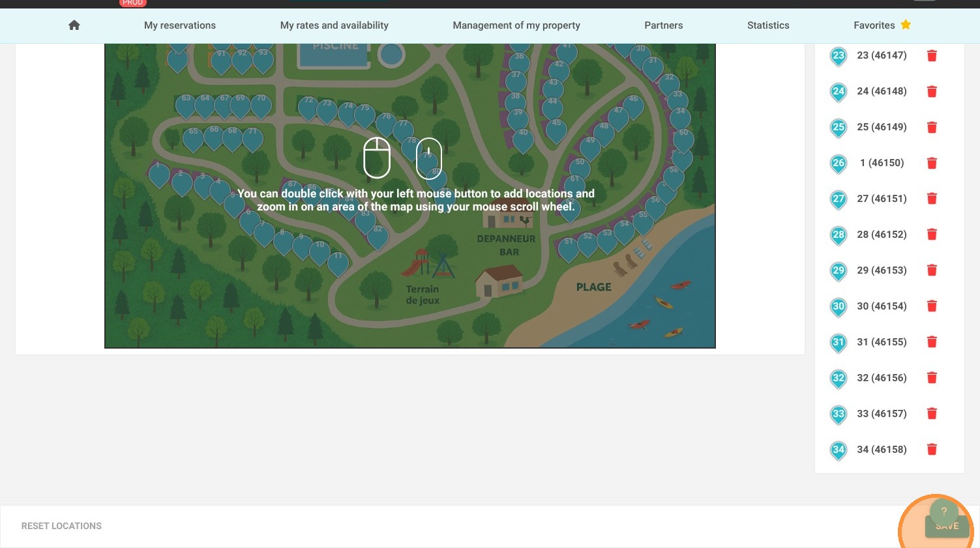Delete location 25 (46149)

932,128
